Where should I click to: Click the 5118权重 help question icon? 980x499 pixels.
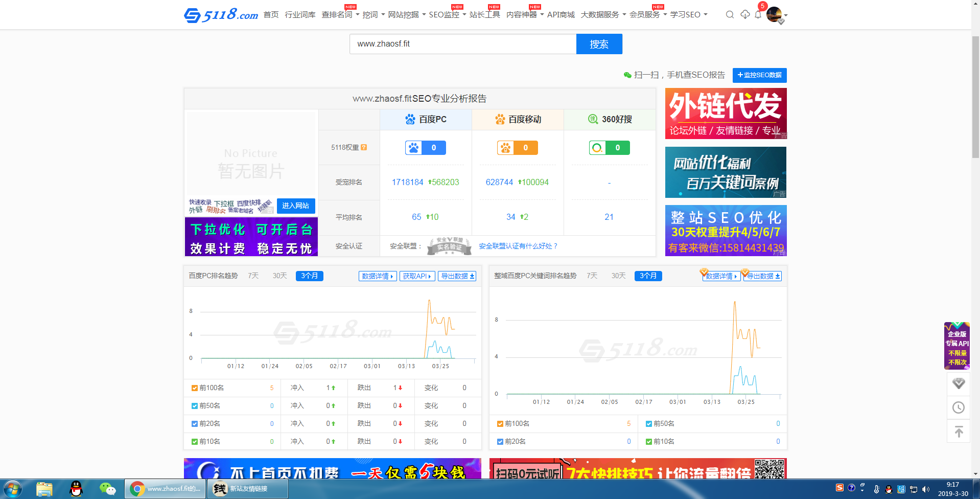pyautogui.click(x=364, y=147)
